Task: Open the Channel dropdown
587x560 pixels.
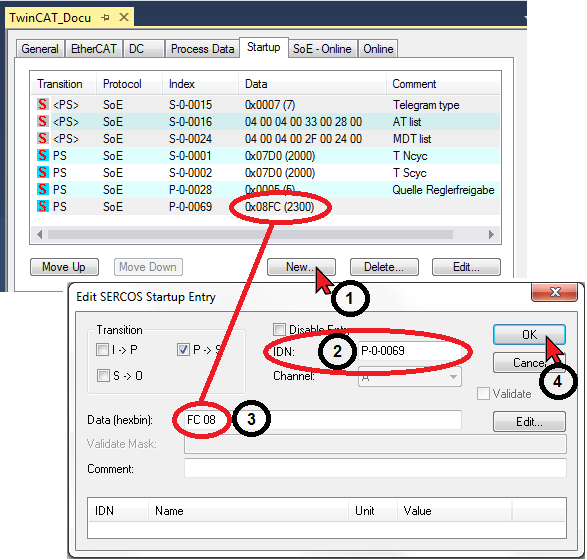Action: [x=410, y=377]
